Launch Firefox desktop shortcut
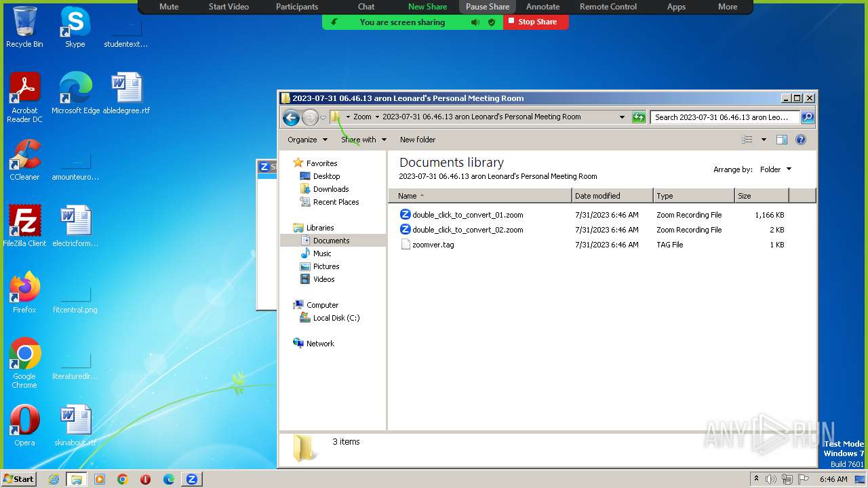 tap(24, 293)
